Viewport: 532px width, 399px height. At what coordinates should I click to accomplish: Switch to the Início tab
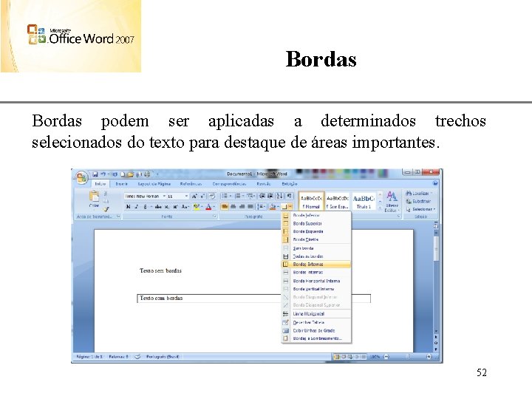tap(100, 183)
